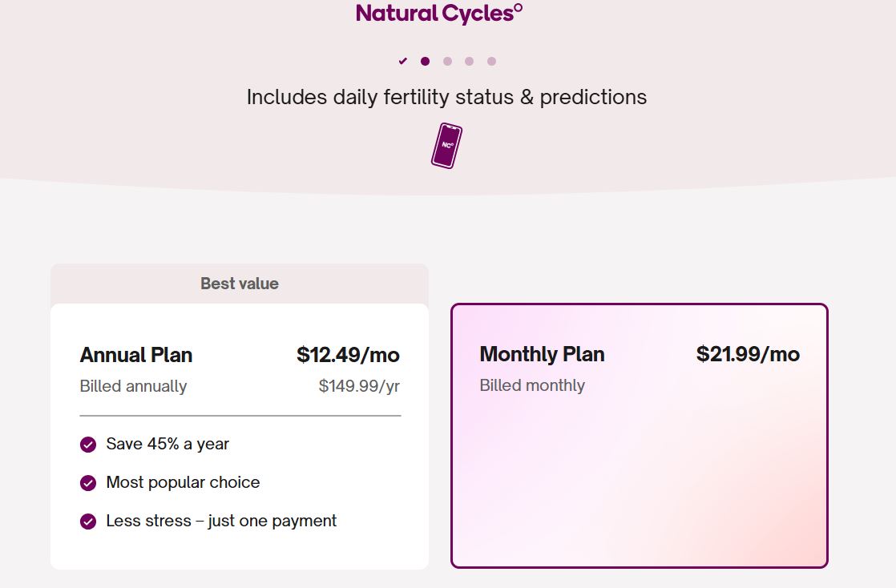This screenshot has height=588, width=896.
Task: Click the Natural Cycles logo
Action: 438,14
